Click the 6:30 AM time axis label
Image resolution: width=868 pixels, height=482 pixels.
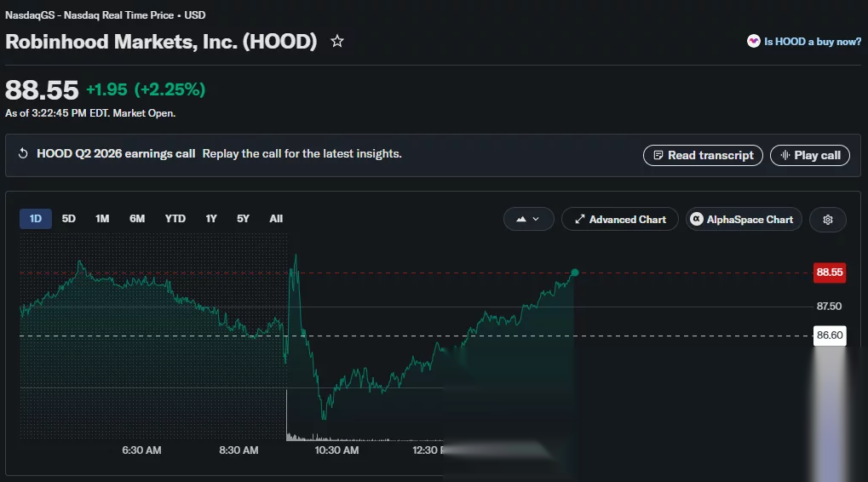click(141, 450)
